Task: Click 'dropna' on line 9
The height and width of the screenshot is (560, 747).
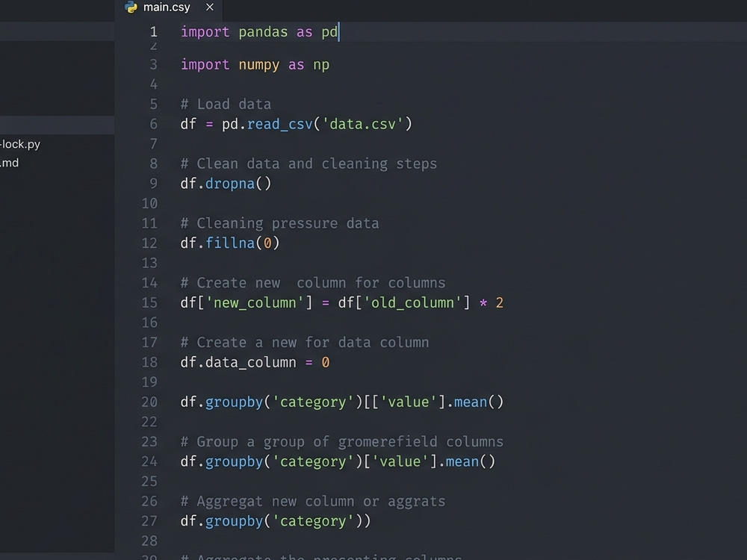Action: click(x=230, y=184)
